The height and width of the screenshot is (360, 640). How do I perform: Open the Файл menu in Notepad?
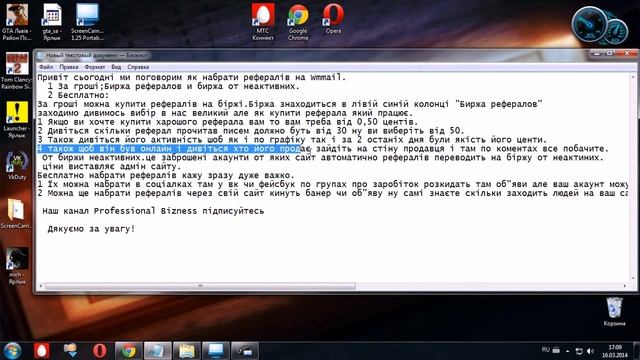click(x=46, y=67)
